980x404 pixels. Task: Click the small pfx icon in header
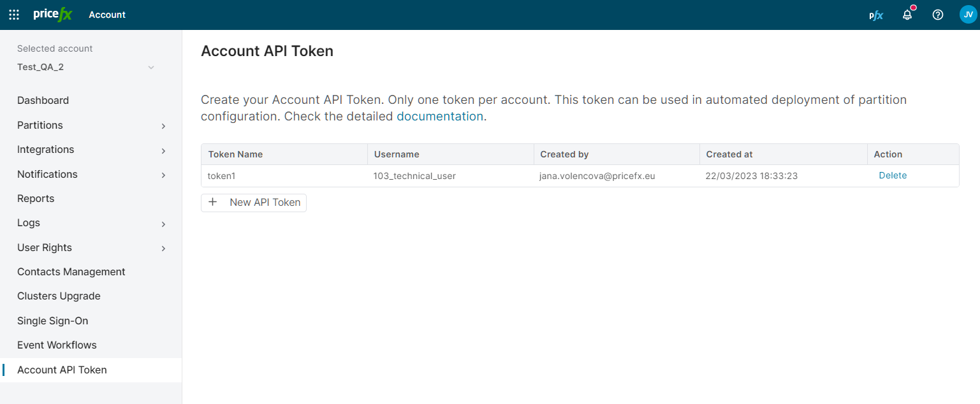coord(876,15)
